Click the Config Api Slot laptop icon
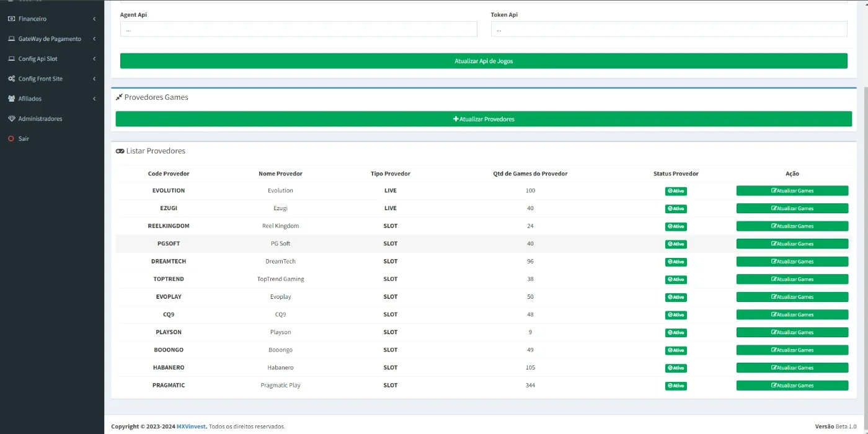 (x=11, y=59)
